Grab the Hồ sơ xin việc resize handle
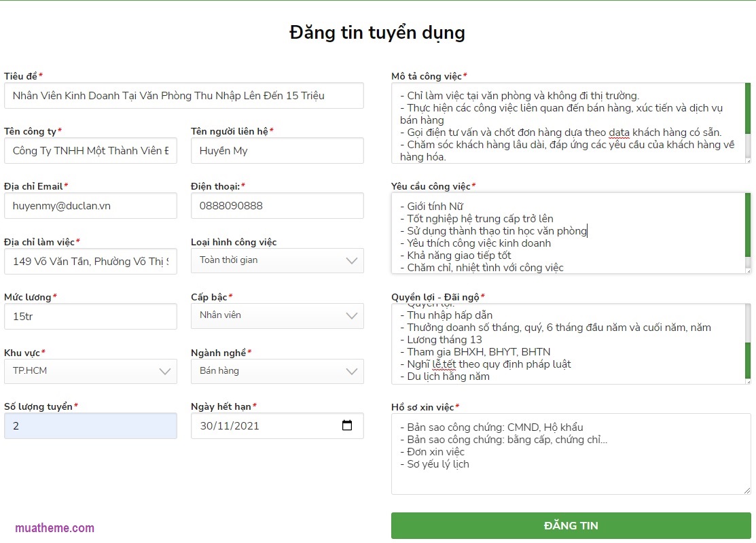The image size is (756, 543). tap(747, 490)
